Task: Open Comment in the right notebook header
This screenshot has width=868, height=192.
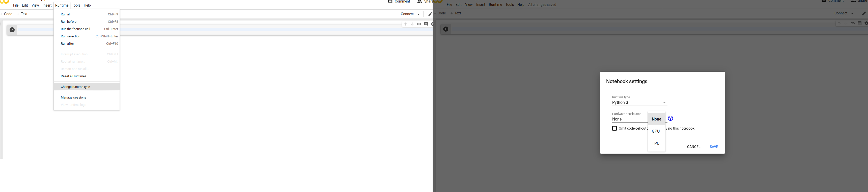Action: coord(833,1)
